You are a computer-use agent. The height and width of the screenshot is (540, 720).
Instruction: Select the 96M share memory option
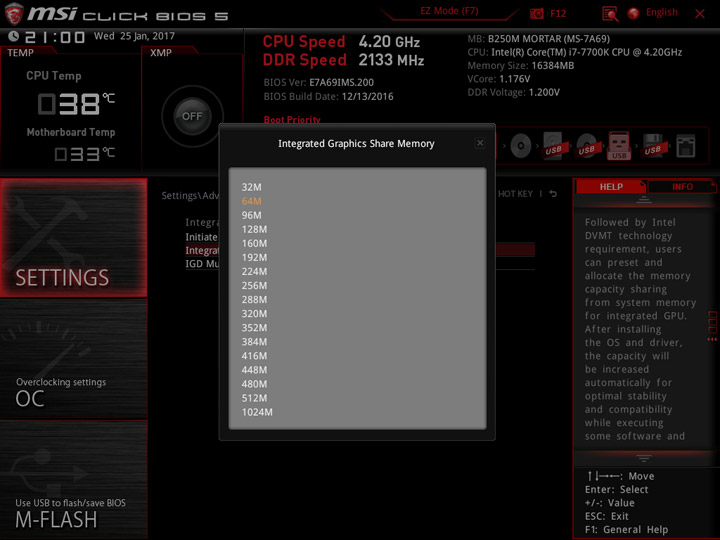point(252,215)
